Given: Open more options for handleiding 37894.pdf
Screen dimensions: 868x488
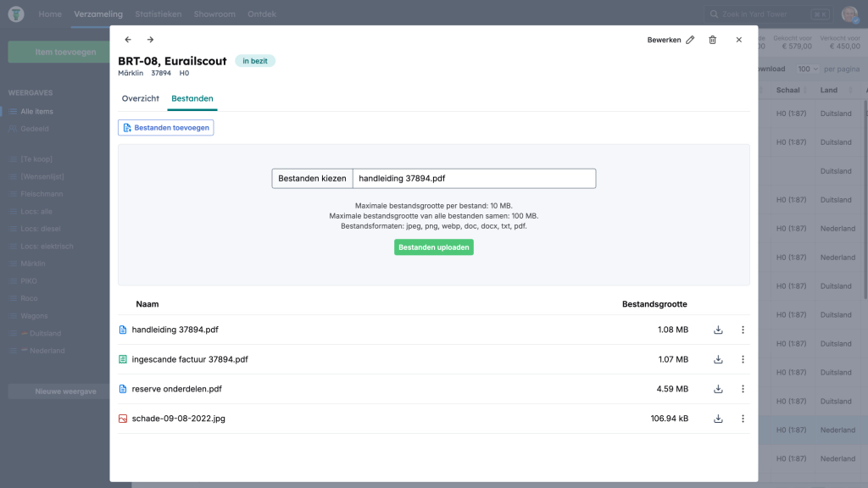Looking at the screenshot, I should (743, 330).
